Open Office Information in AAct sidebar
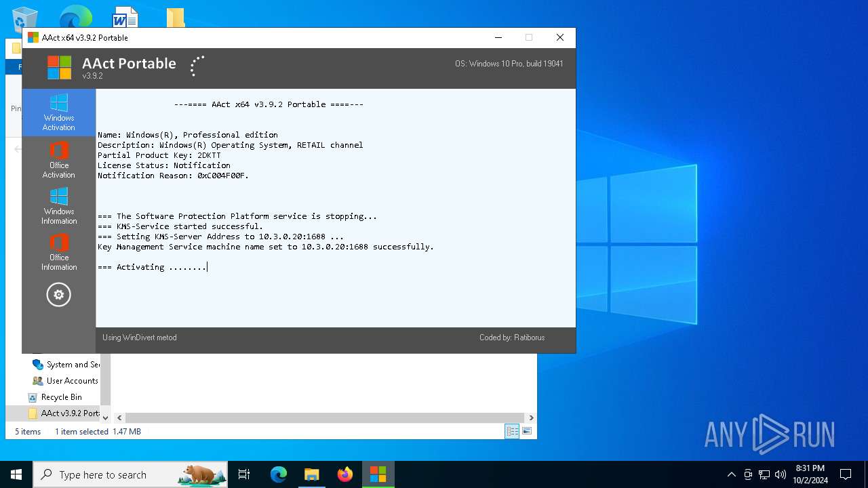868x488 pixels. (59, 252)
